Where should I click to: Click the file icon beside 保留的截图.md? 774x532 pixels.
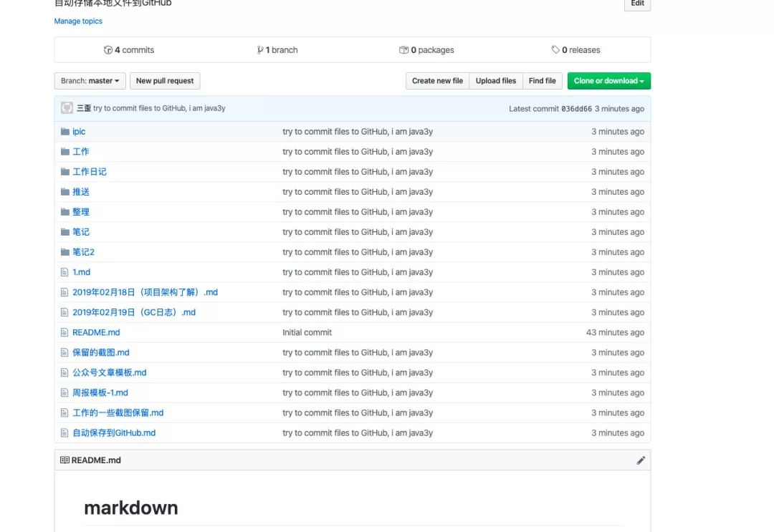[x=64, y=352]
